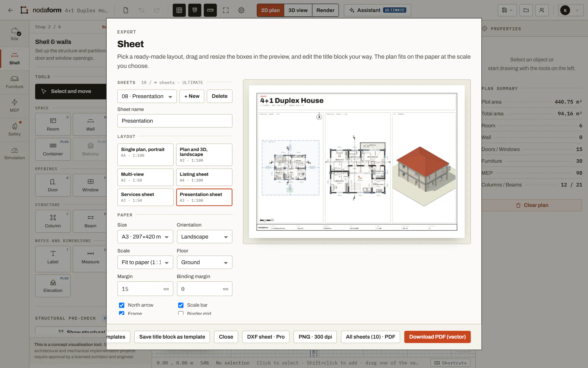The height and width of the screenshot is (368, 588).
Task: Select the Column tool
Action: pos(53,221)
